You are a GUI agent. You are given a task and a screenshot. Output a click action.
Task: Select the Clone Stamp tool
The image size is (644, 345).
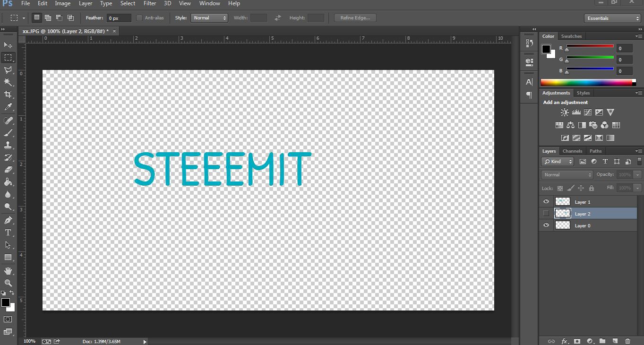(x=8, y=145)
